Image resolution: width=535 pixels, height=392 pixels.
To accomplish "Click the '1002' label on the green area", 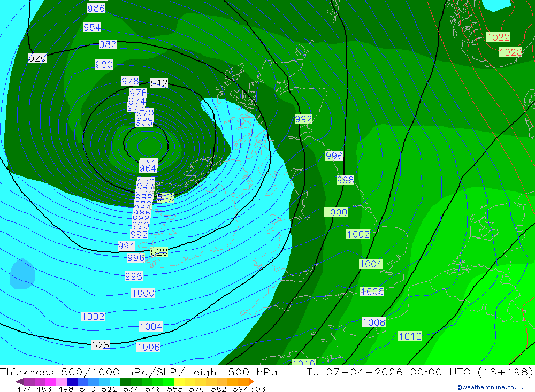I will point(358,234).
